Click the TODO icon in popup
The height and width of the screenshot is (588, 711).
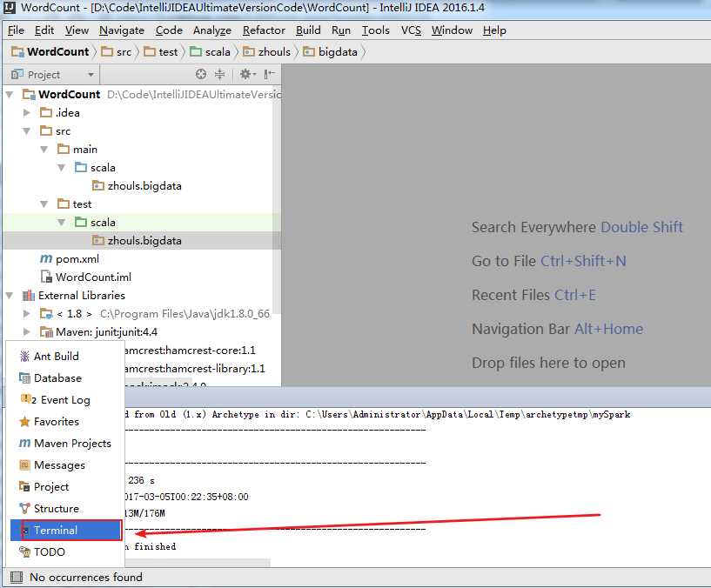pos(24,551)
